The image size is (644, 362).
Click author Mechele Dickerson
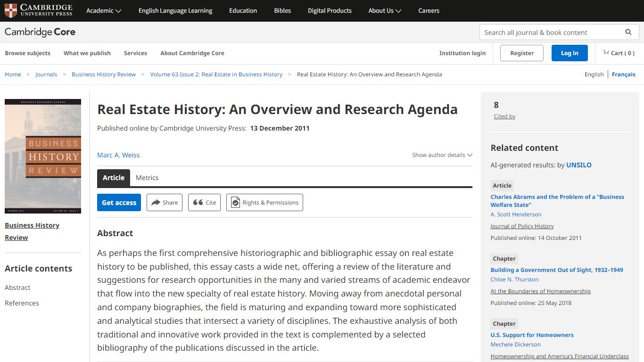tap(516, 345)
